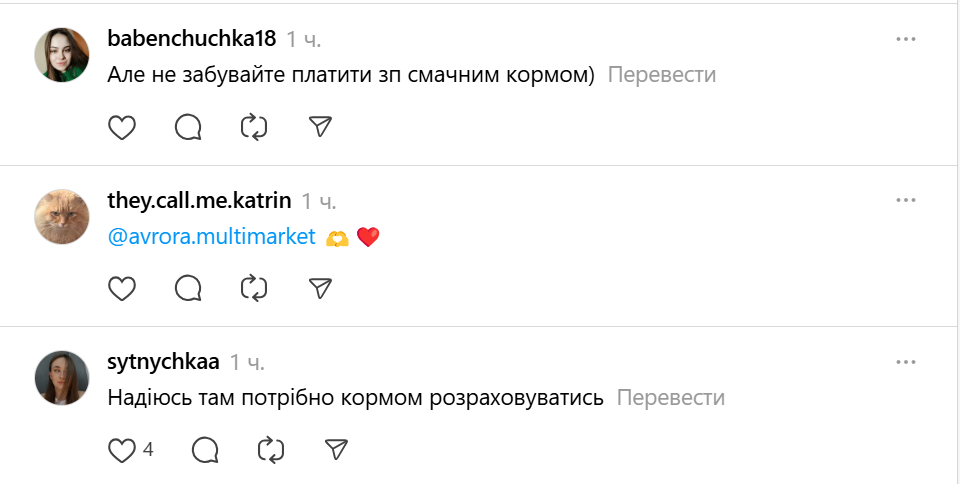Screen dimensions: 960x484
Task: Reply to babenchuchka18's comment
Action: coord(188,127)
